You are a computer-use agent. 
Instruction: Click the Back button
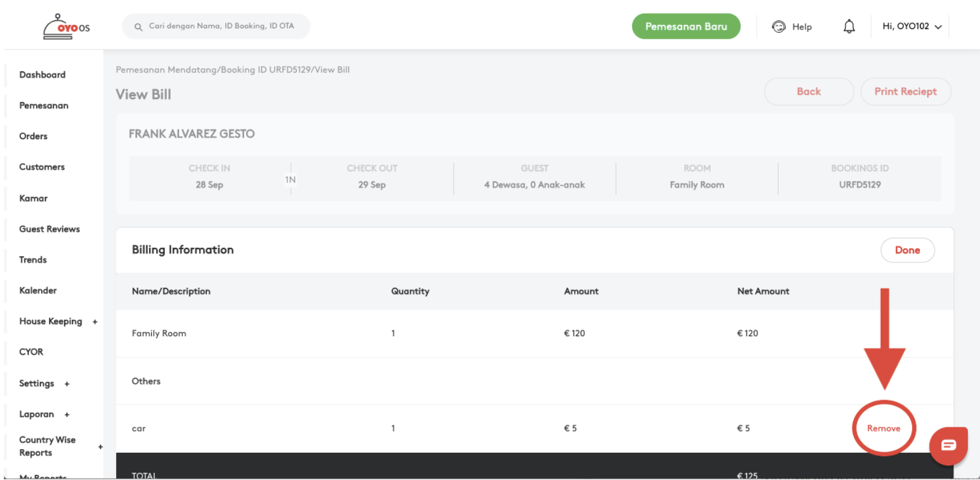click(809, 92)
